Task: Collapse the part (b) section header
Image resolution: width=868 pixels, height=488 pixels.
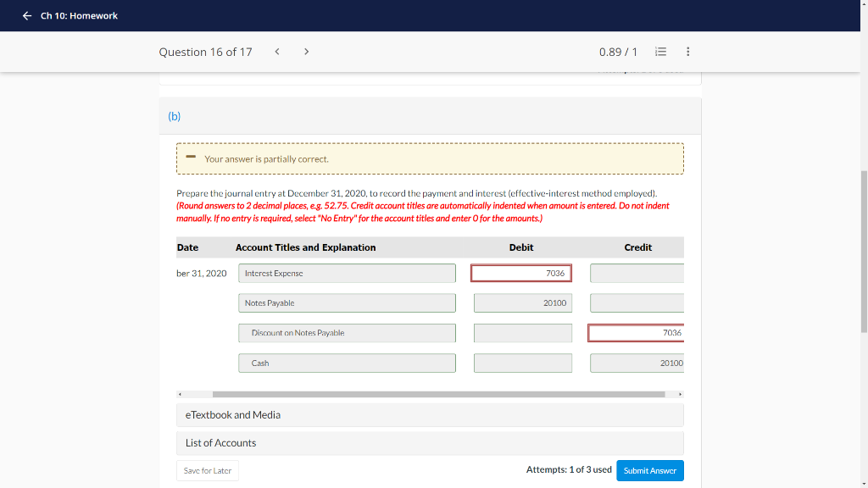Action: pos(430,116)
